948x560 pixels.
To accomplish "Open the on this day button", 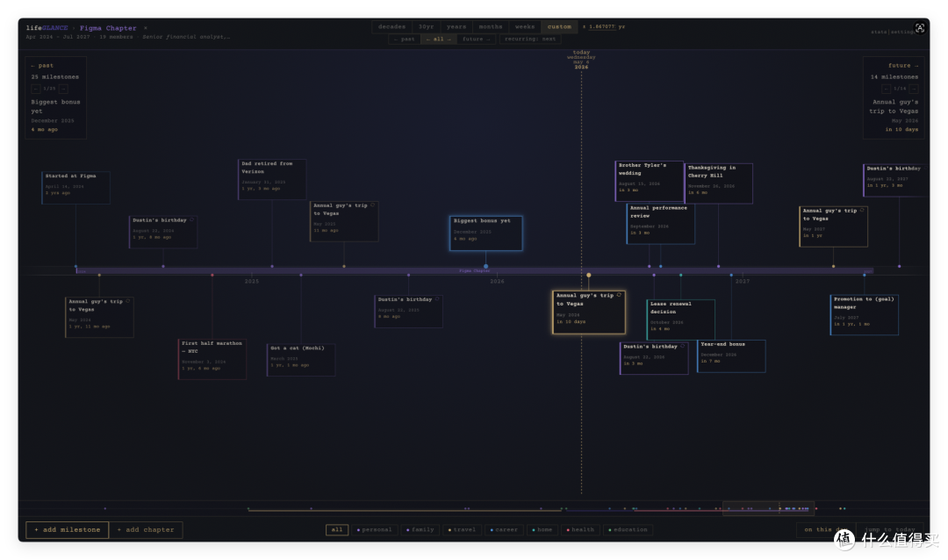I will 824,530.
